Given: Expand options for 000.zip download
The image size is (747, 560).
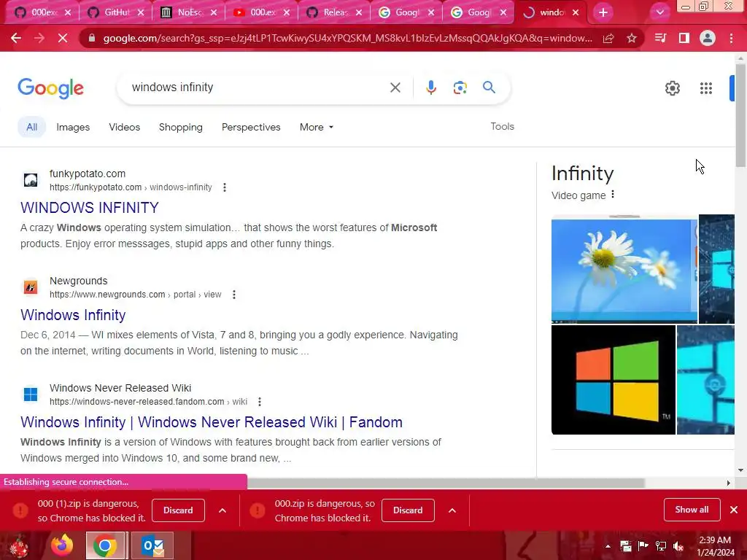Looking at the screenshot, I should click(452, 510).
